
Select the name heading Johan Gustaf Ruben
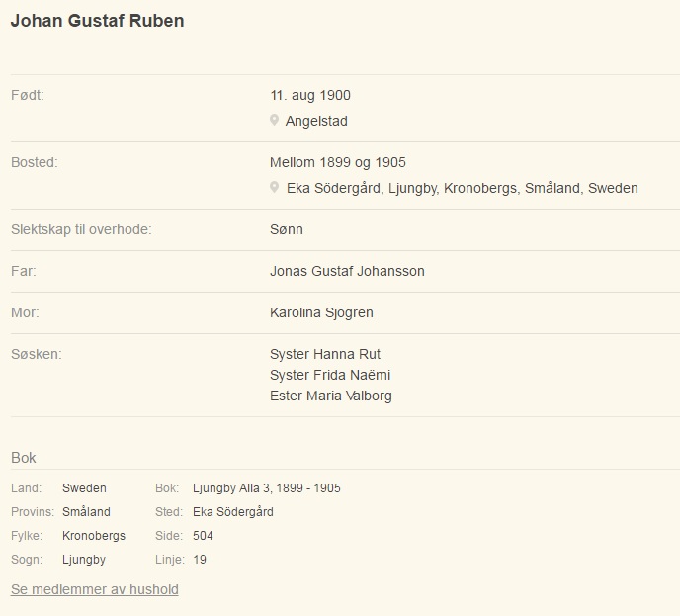click(x=97, y=21)
